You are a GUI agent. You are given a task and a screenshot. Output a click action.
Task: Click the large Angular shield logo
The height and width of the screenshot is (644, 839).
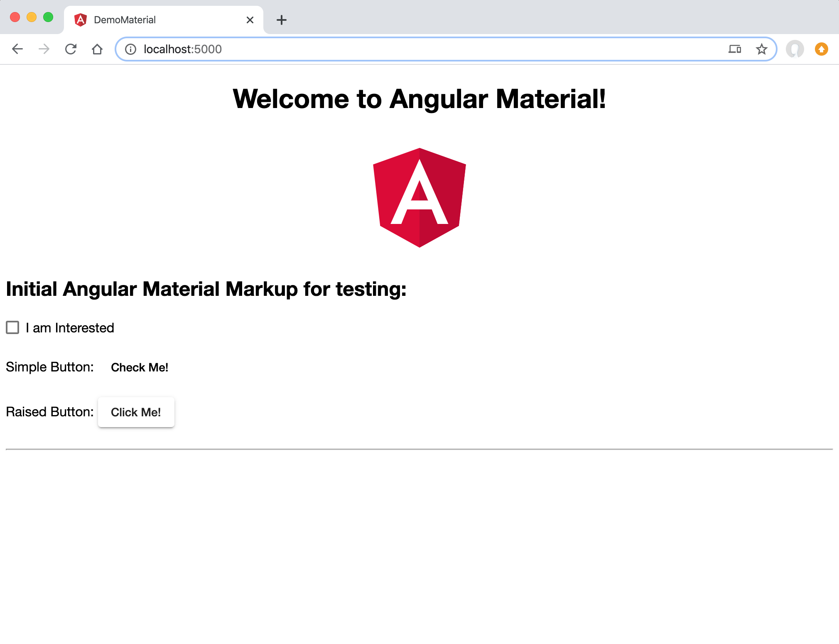click(x=419, y=198)
